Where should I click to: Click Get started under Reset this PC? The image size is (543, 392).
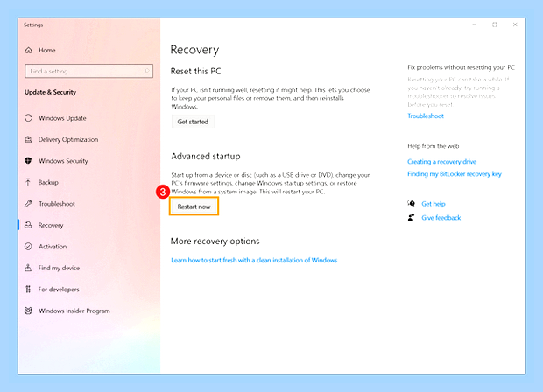pyautogui.click(x=193, y=122)
